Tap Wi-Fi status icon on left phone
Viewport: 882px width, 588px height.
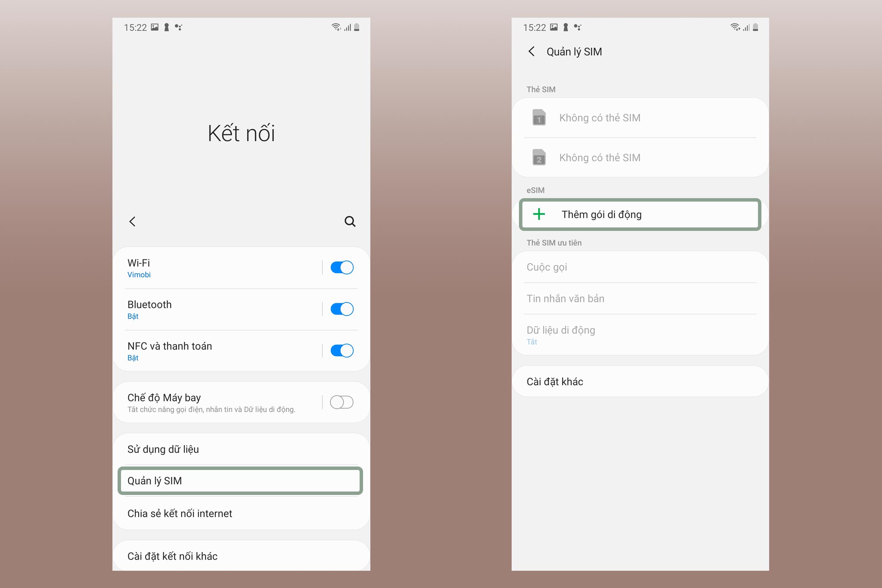[336, 27]
